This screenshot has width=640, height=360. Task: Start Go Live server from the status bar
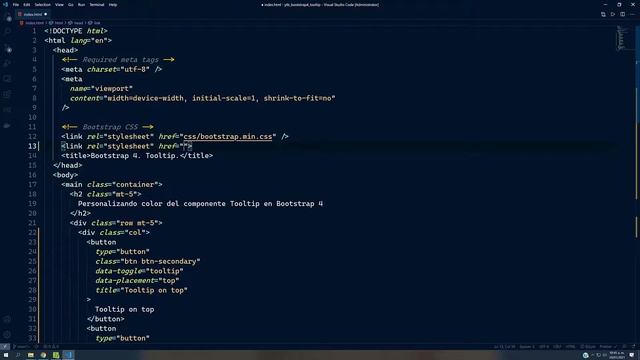(x=588, y=347)
